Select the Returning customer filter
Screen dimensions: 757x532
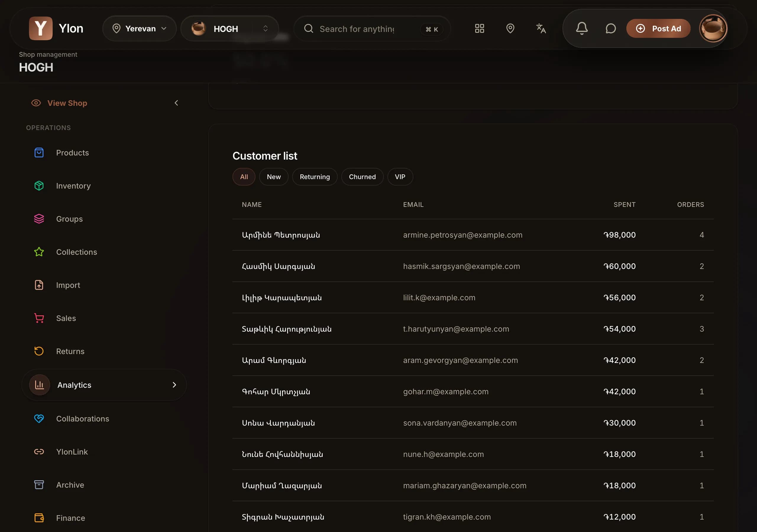pos(315,177)
